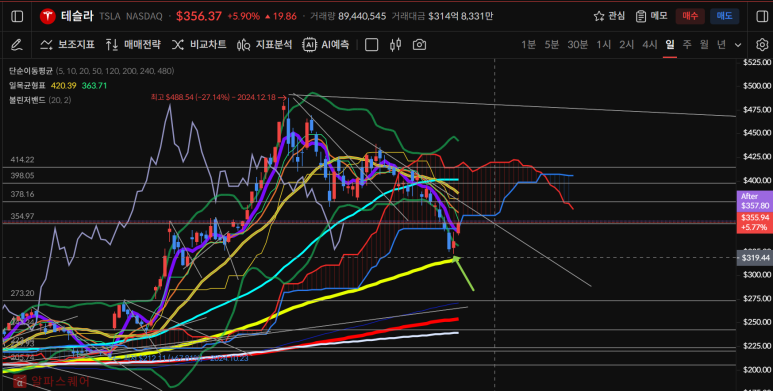Click the $250.00 axis label
This screenshot has height=391, width=773.
coord(756,321)
